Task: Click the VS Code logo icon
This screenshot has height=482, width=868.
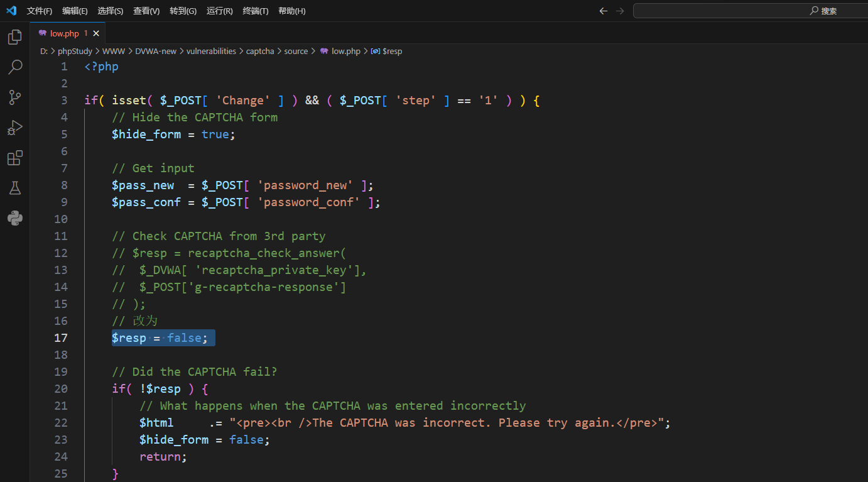Action: [11, 11]
